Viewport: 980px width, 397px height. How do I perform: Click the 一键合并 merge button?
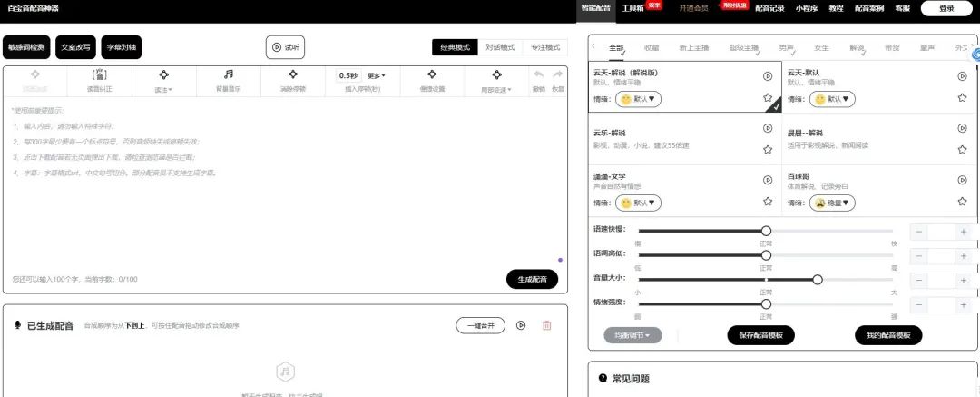tap(481, 325)
